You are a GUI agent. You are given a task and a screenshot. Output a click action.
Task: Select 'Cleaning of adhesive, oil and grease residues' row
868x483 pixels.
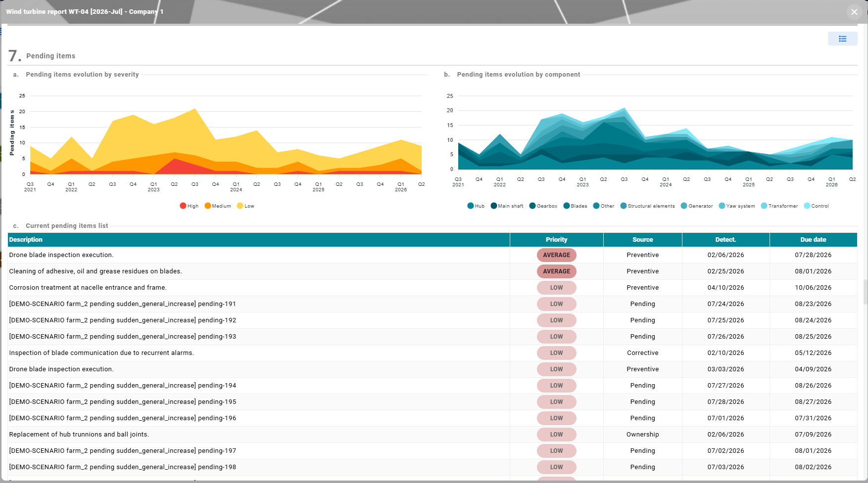(433, 271)
